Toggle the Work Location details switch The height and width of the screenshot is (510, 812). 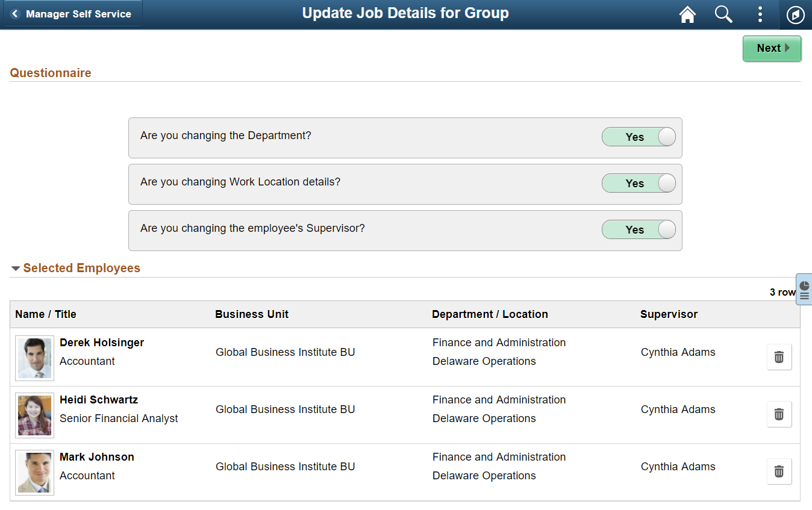coord(639,183)
